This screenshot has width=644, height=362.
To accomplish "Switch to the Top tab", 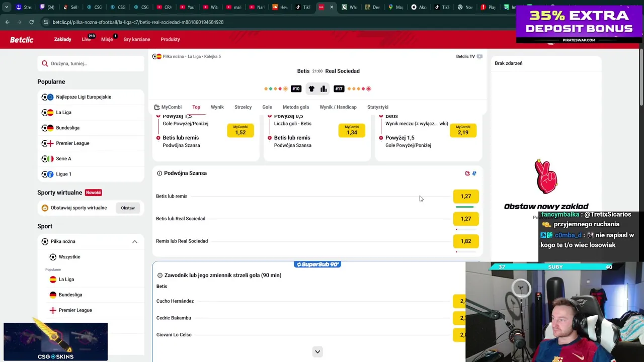I will click(x=196, y=107).
